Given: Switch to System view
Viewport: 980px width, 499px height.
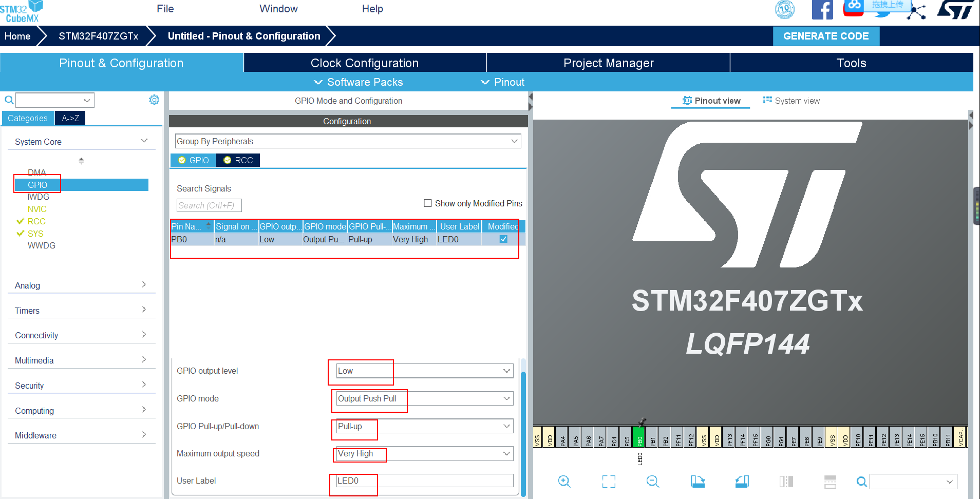Looking at the screenshot, I should pyautogui.click(x=791, y=101).
